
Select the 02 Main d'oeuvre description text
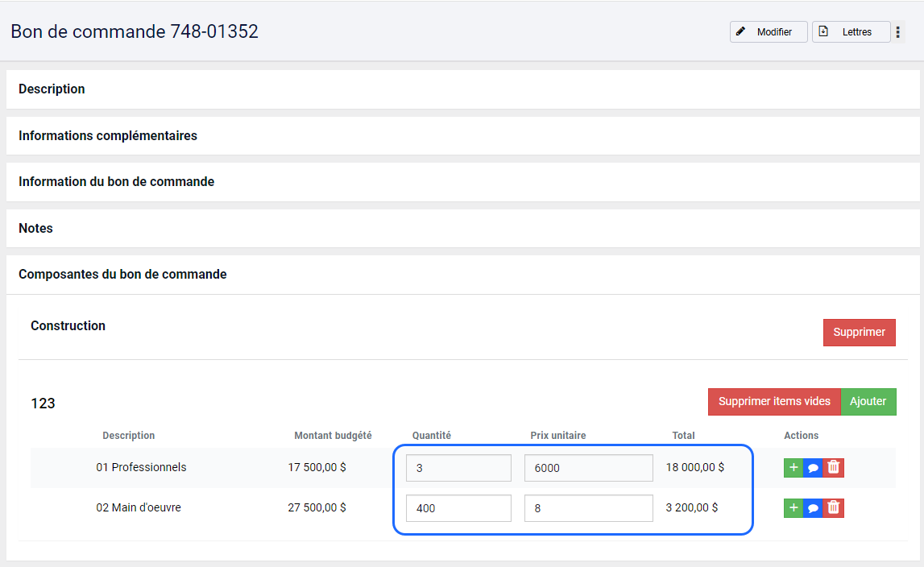point(139,507)
